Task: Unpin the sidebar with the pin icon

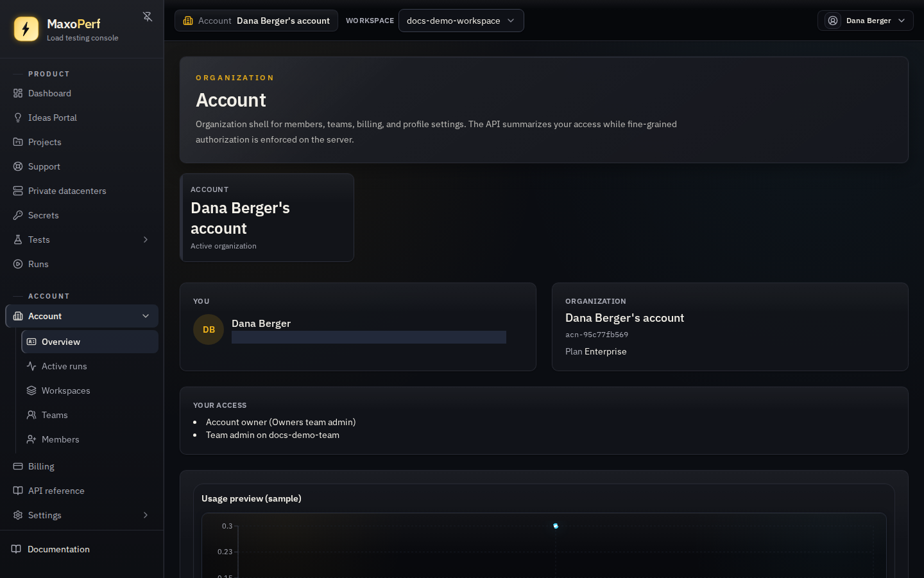Action: pyautogui.click(x=148, y=17)
